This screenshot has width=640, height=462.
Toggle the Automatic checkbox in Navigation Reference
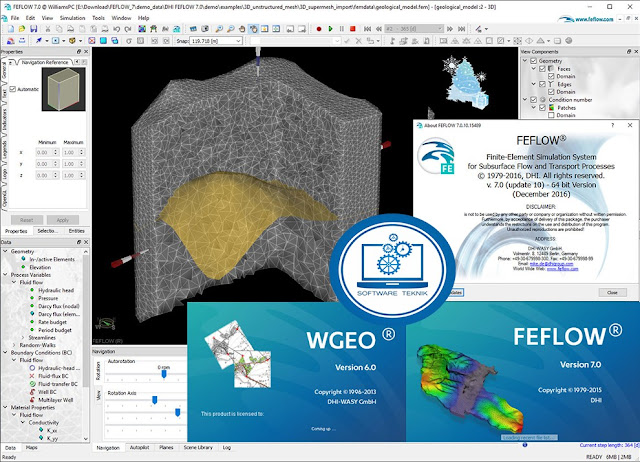[x=13, y=89]
